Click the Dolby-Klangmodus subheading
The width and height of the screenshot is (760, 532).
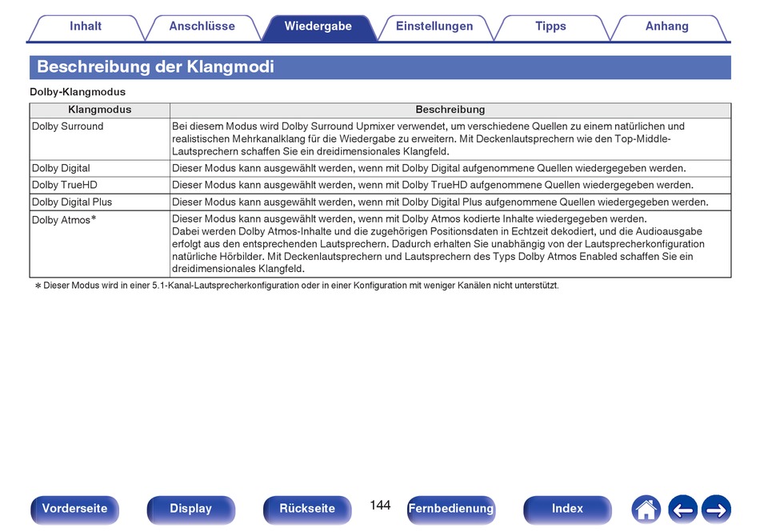(78, 92)
